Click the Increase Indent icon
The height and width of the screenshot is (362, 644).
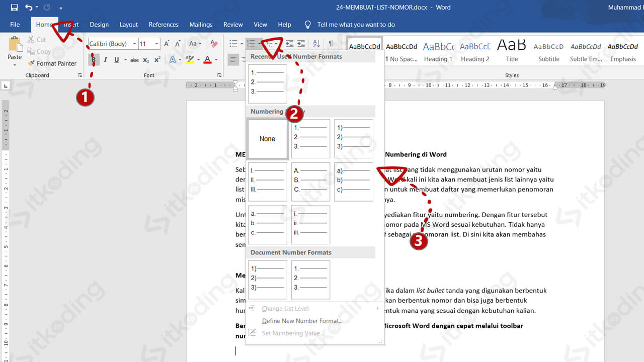coord(301,43)
